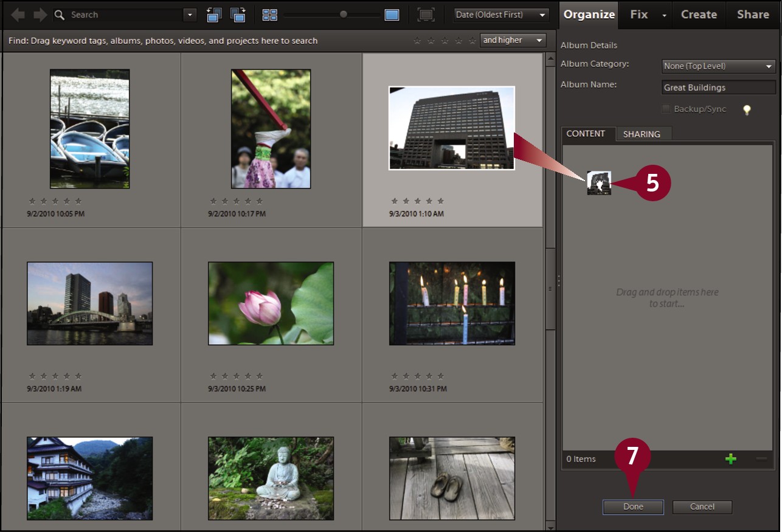
Task: Click the photo browser vertical scrollbar thumb
Action: pos(550,288)
